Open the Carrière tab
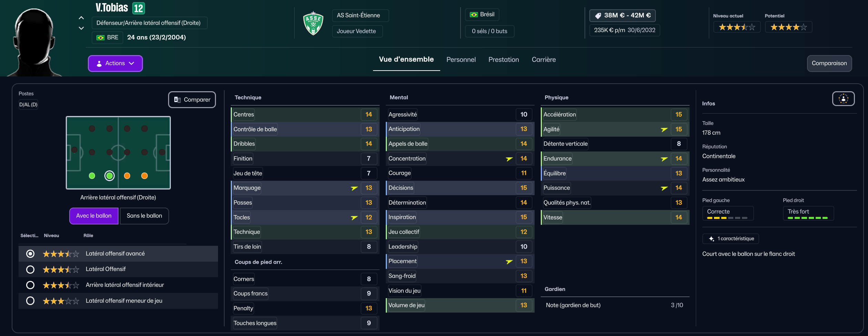The image size is (868, 336). click(544, 60)
